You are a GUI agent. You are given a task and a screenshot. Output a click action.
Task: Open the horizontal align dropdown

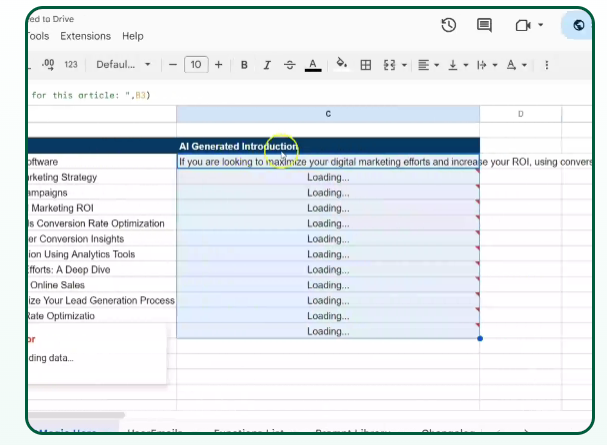coord(427,65)
